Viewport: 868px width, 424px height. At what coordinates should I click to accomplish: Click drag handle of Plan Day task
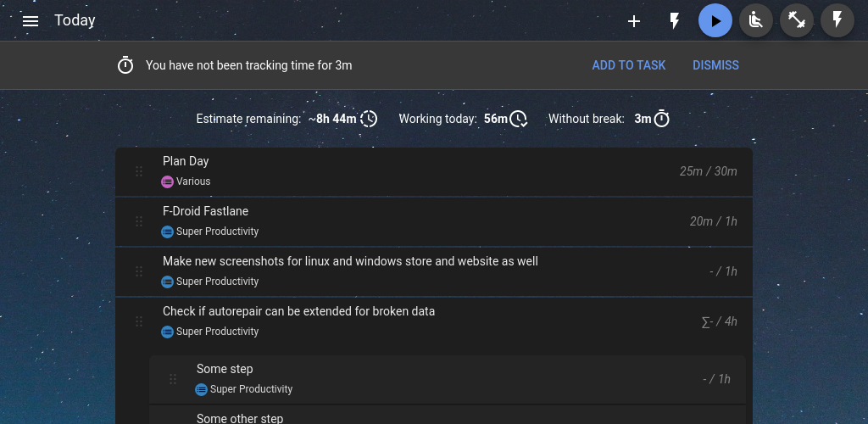[x=139, y=172]
